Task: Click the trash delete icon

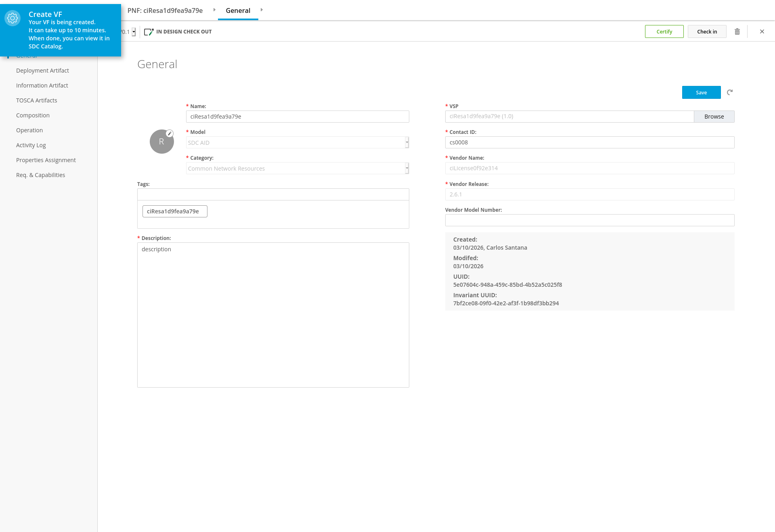Action: (737, 31)
